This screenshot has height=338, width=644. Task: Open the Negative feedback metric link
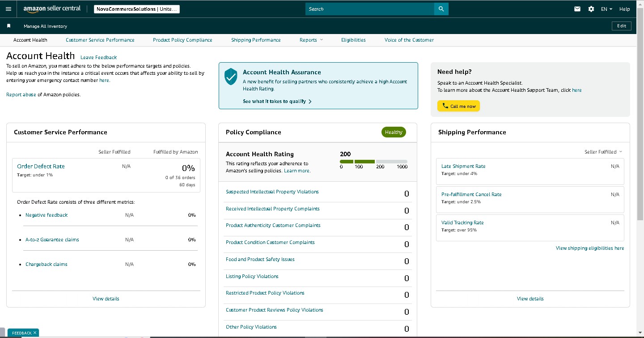(47, 215)
